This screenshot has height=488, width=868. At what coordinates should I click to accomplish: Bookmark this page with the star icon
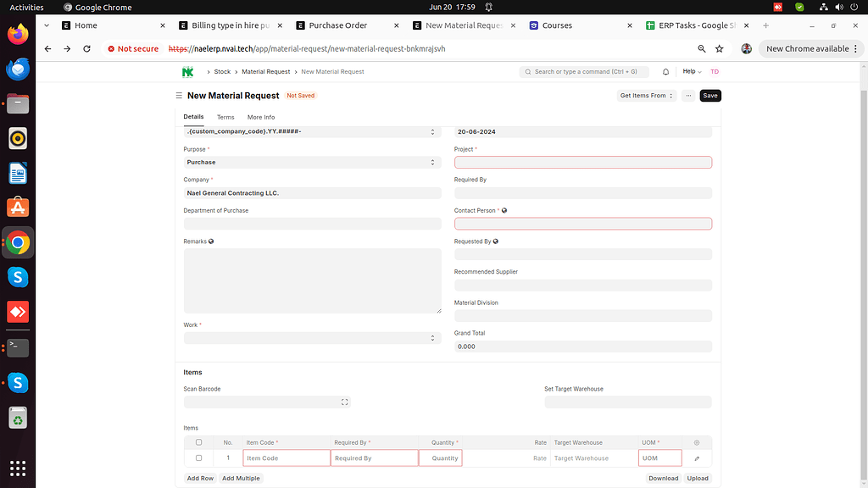click(x=719, y=49)
